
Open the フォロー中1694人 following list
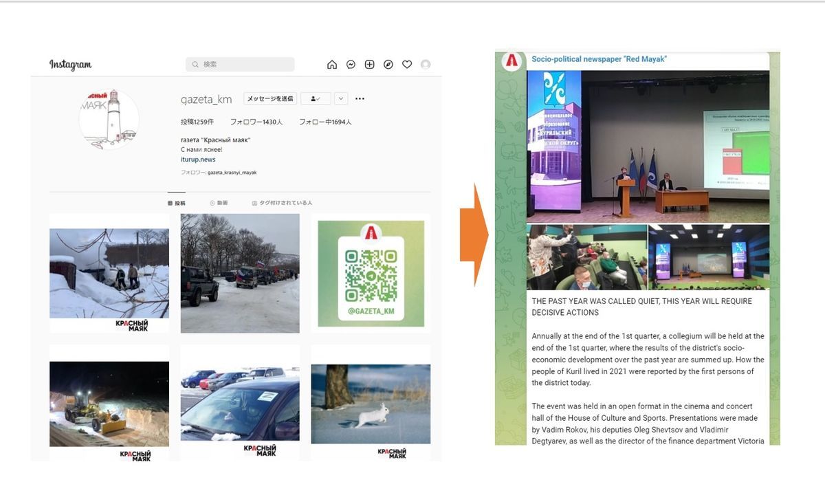(x=325, y=122)
